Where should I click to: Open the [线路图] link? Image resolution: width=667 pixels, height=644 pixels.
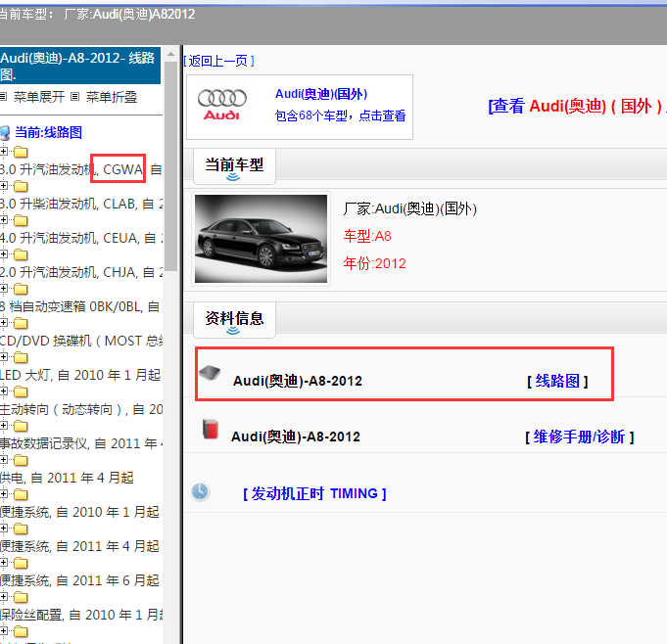coord(557,381)
